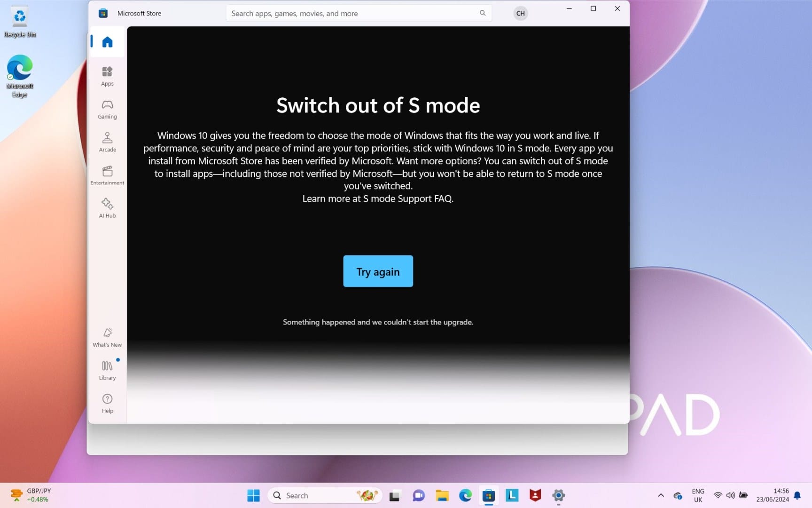Image resolution: width=812 pixels, height=508 pixels.
Task: Open the Start menu
Action: 253,495
